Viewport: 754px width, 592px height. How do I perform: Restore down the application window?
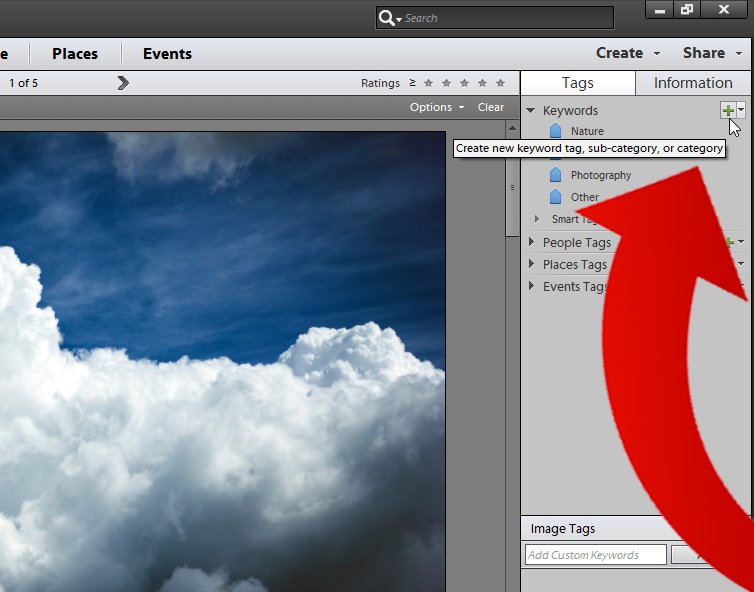(687, 10)
